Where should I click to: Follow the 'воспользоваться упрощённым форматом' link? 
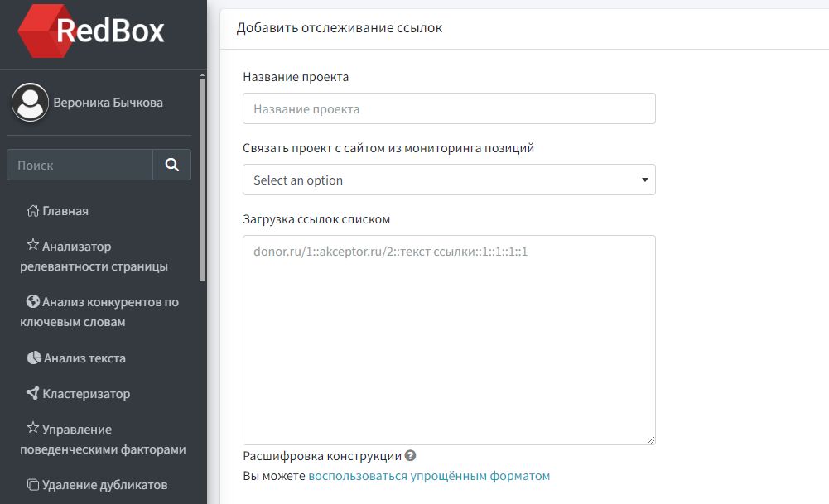[429, 476]
